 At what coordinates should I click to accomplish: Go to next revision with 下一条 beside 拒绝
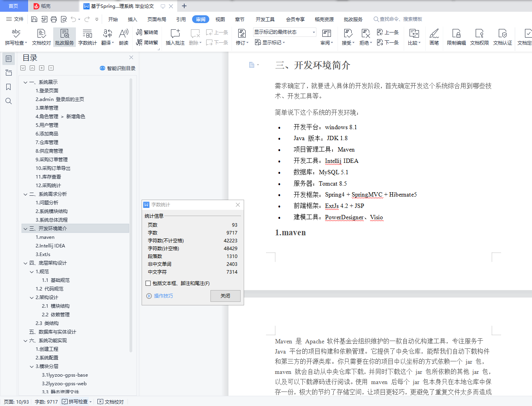(388, 42)
